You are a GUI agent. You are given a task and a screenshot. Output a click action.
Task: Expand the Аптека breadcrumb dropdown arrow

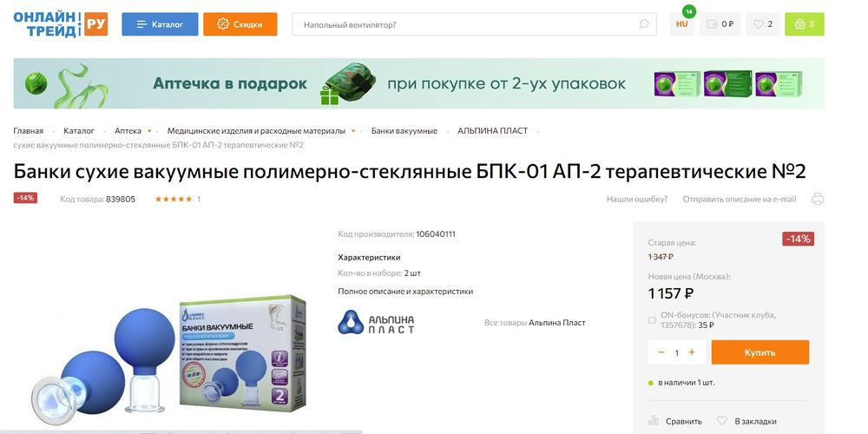[x=149, y=131]
